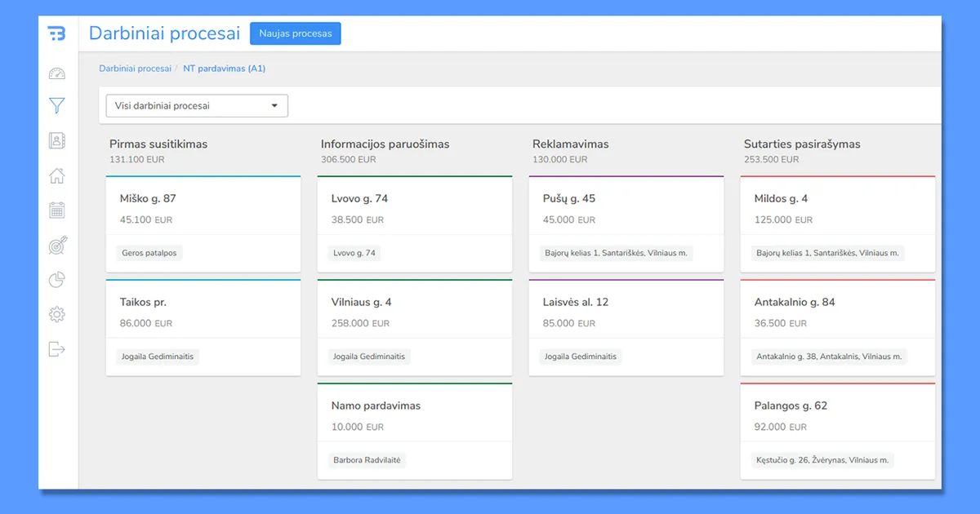This screenshot has height=514, width=980.
Task: Open the 'Miško g. 87' deal card
Action: coord(203,208)
